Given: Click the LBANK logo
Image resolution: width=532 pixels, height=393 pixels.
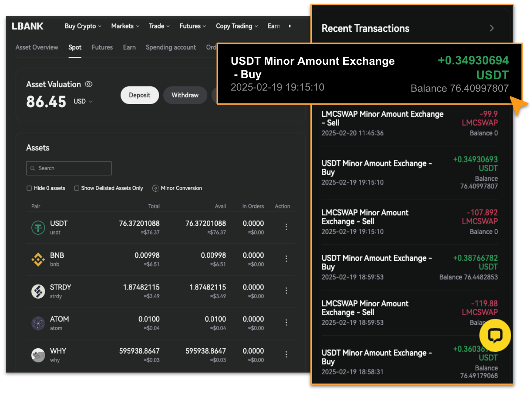Looking at the screenshot, I should coord(28,26).
